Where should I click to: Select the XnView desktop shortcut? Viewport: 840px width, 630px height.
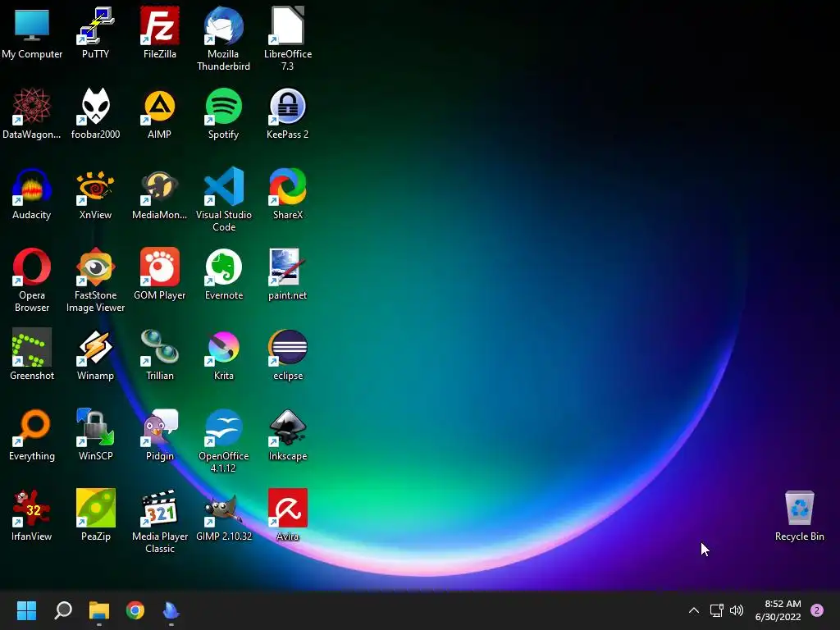point(95,194)
